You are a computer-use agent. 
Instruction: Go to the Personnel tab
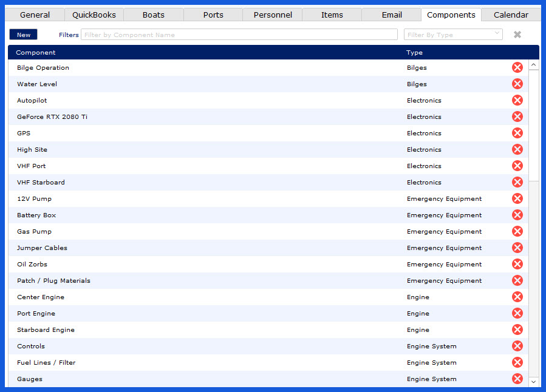273,15
